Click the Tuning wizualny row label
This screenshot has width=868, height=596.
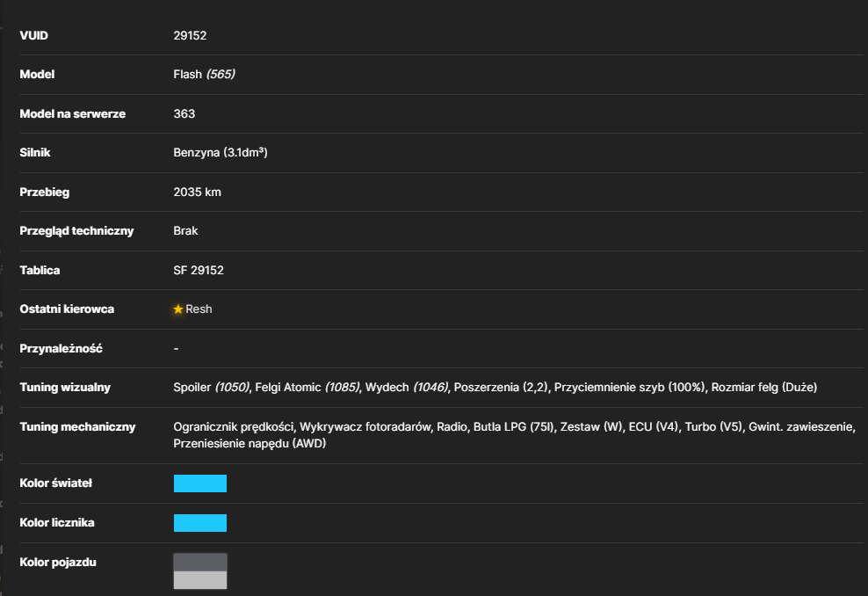pos(65,387)
